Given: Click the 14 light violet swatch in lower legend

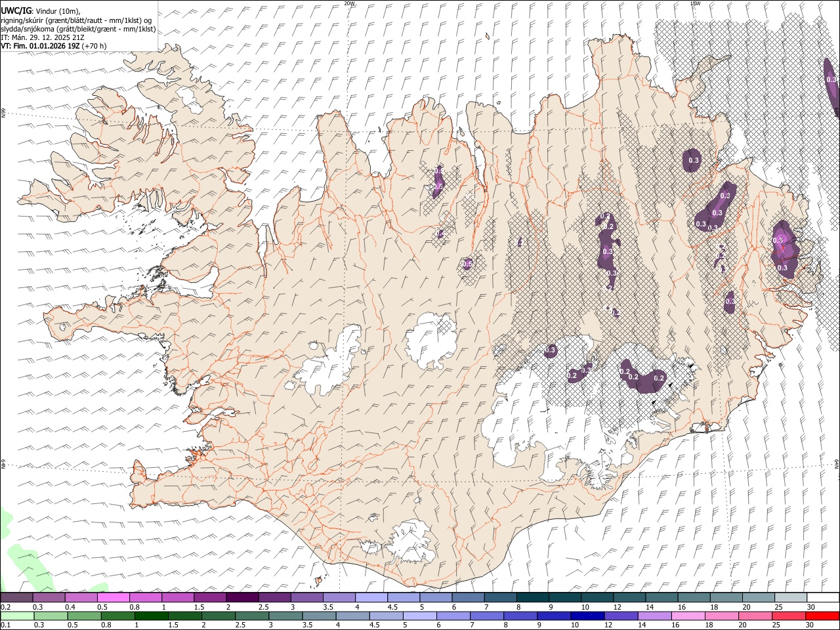Looking at the screenshot, I should click(x=654, y=616).
